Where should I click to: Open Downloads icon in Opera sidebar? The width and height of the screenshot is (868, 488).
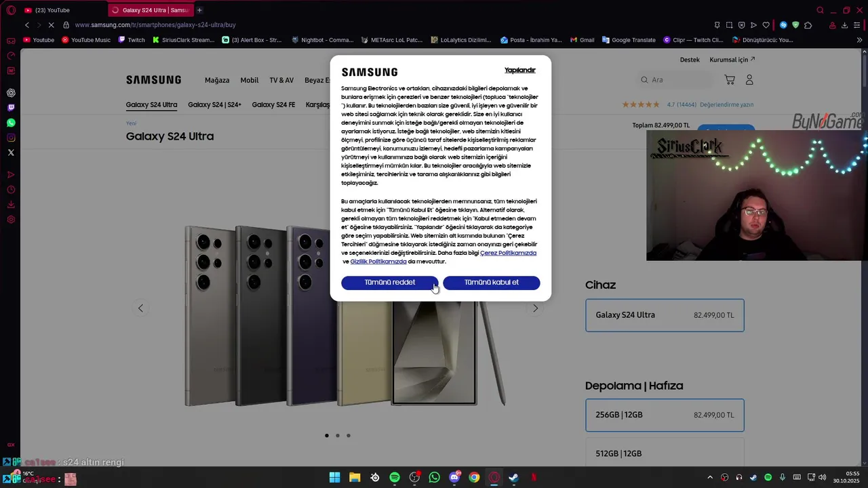(x=11, y=205)
